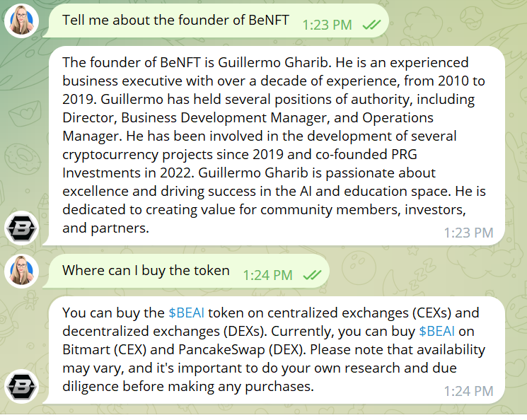Click 1:23 PM timestamp on user message
Screen dimensions: 527x420
pyautogui.click(x=327, y=25)
